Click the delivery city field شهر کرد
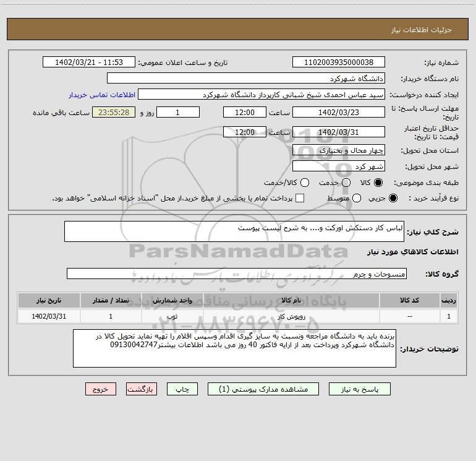This screenshot has width=476, height=461. pos(339,166)
